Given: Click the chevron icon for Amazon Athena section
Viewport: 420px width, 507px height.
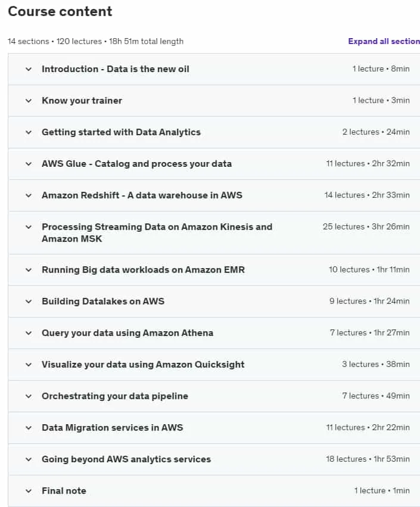Looking at the screenshot, I should (29, 333).
